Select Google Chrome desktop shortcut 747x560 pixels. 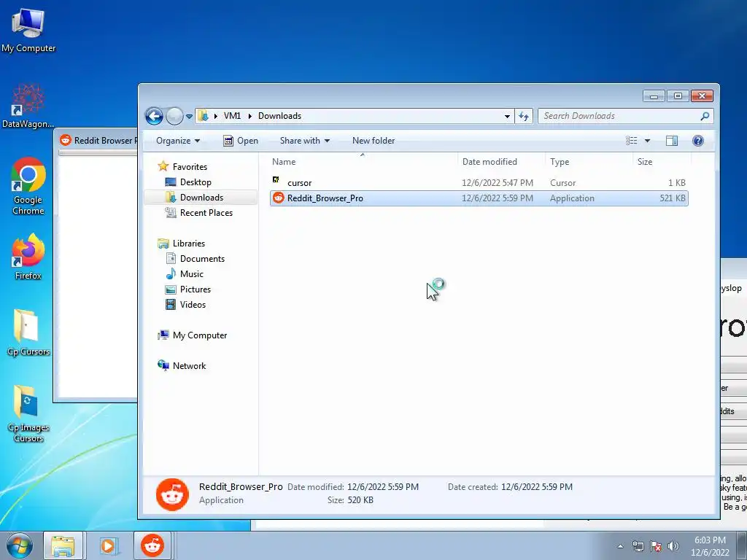[28, 186]
